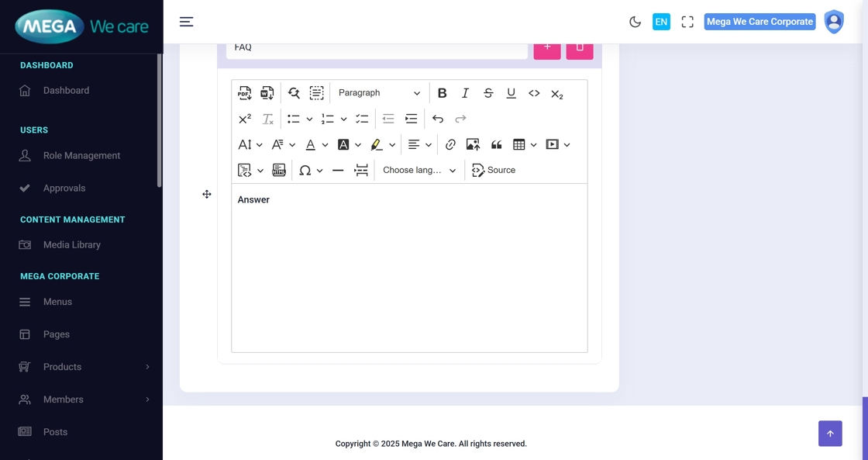Toggle bold formatting
The image size is (868, 460).
click(442, 93)
